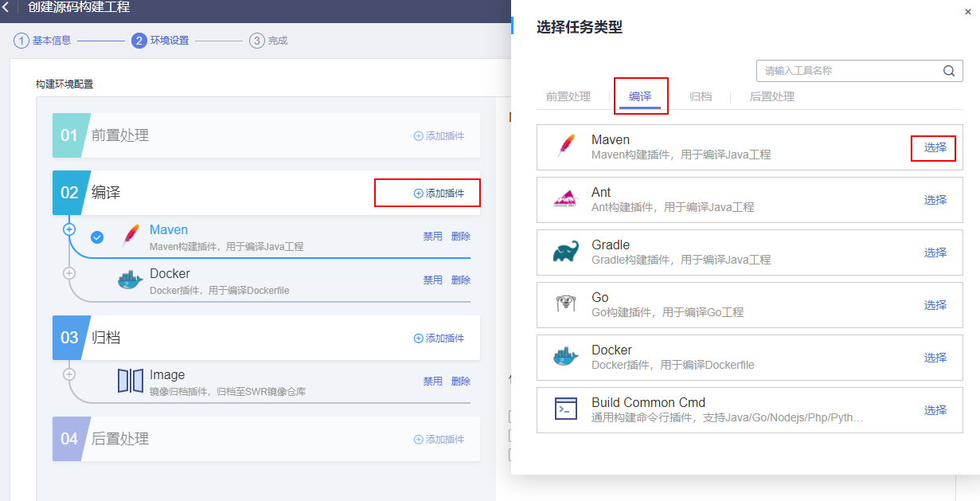
Task: Choose 选择 for the Ant plugin
Action: (935, 200)
